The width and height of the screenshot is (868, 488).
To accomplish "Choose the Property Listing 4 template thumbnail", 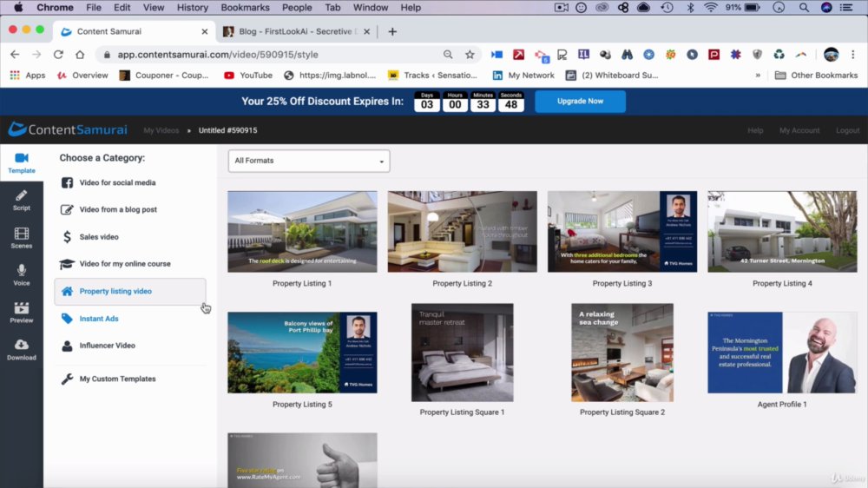I will [782, 232].
